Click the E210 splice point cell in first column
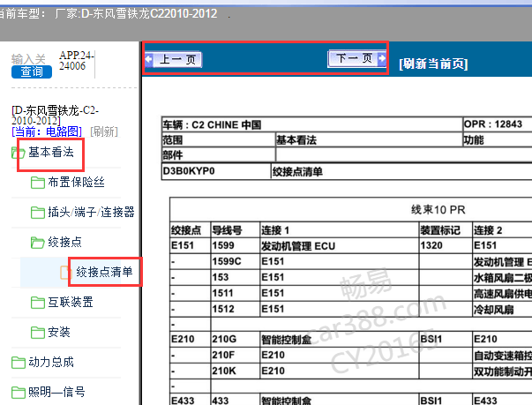Screen dimensions: 532x405 [x=190, y=339]
